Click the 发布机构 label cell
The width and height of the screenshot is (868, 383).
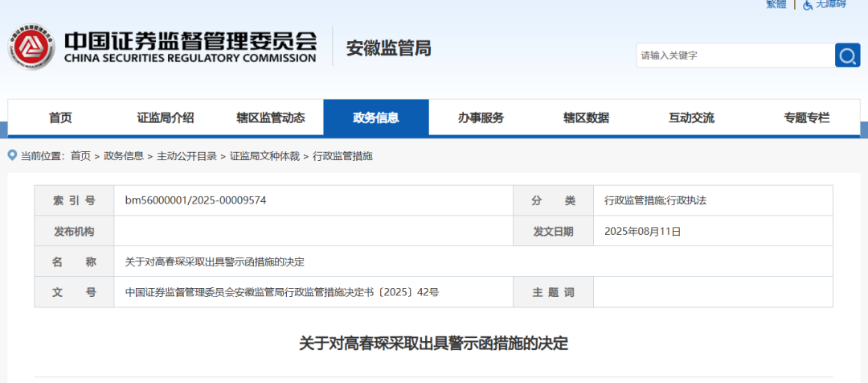point(74,231)
